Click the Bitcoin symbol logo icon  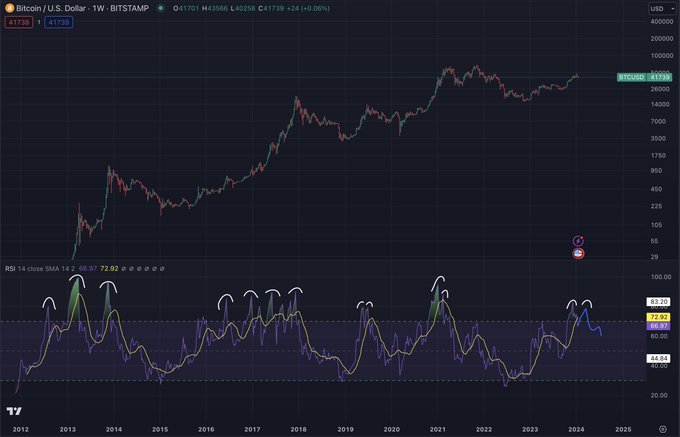point(10,8)
